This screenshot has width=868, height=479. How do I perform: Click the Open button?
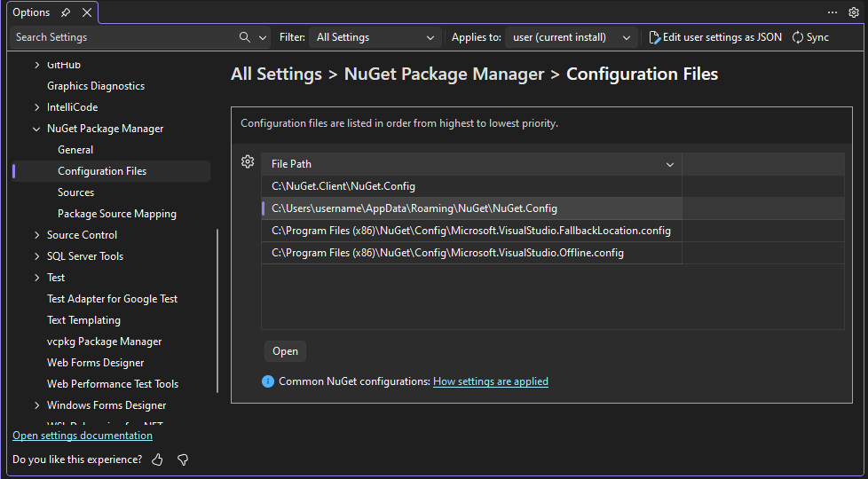[x=285, y=351]
